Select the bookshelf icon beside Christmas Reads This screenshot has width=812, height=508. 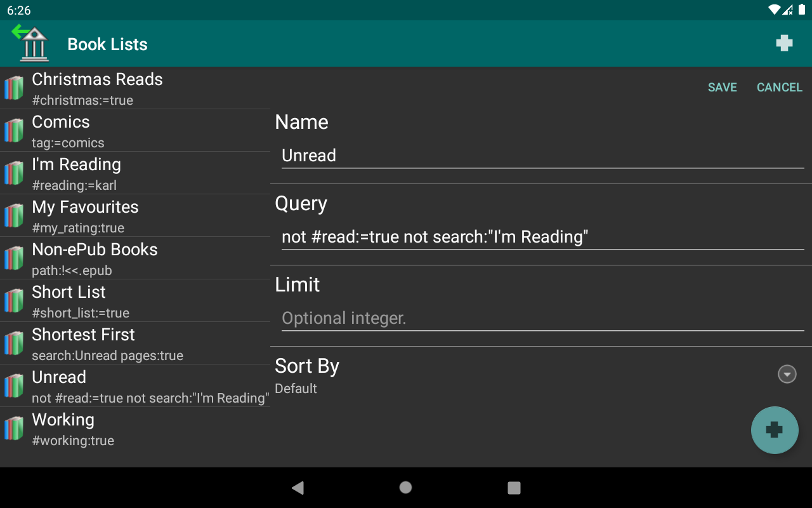(x=13, y=88)
